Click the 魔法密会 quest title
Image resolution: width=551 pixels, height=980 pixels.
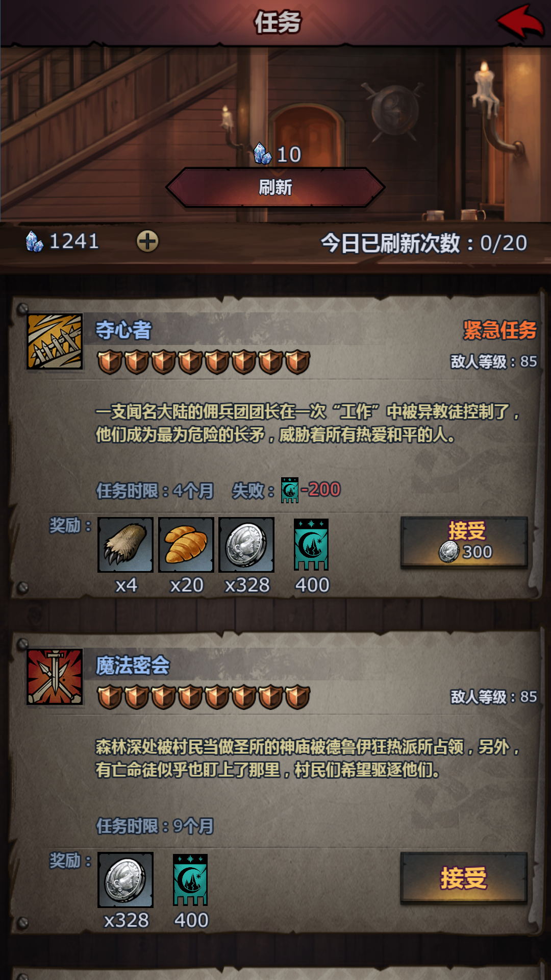pos(133,666)
